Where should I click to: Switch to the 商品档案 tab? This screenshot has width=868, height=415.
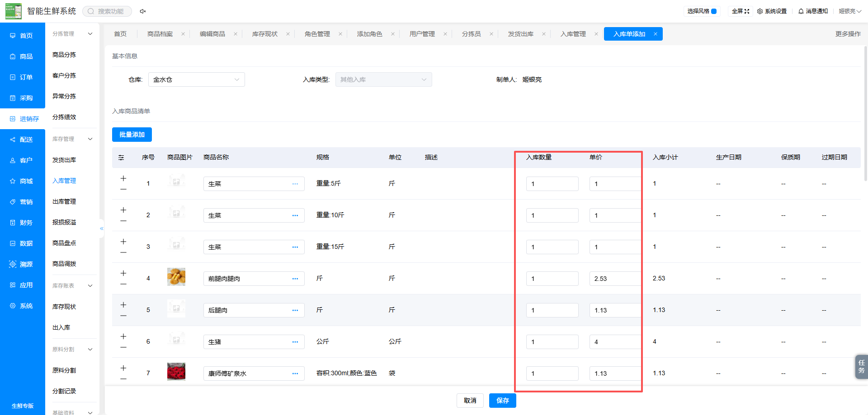click(x=160, y=34)
